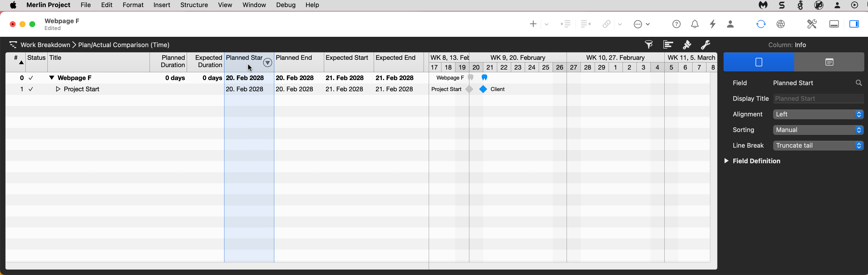Click the paintbrush style icon

point(687,45)
